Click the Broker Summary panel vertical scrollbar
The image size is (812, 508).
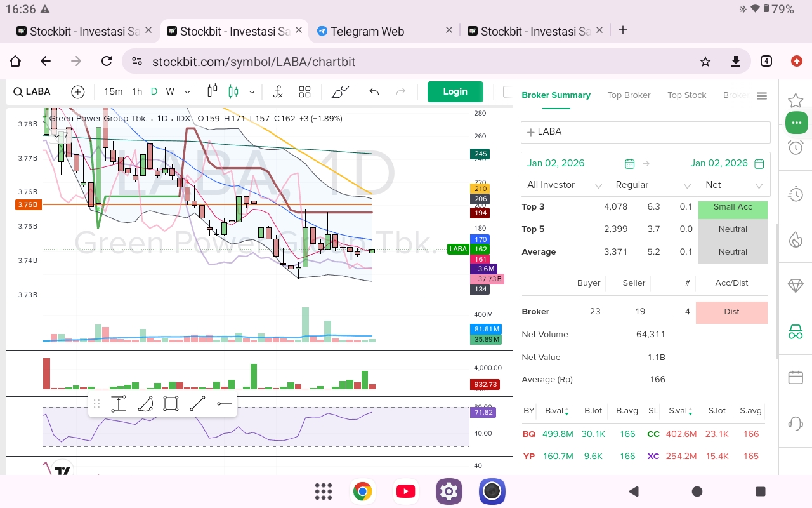point(776,292)
